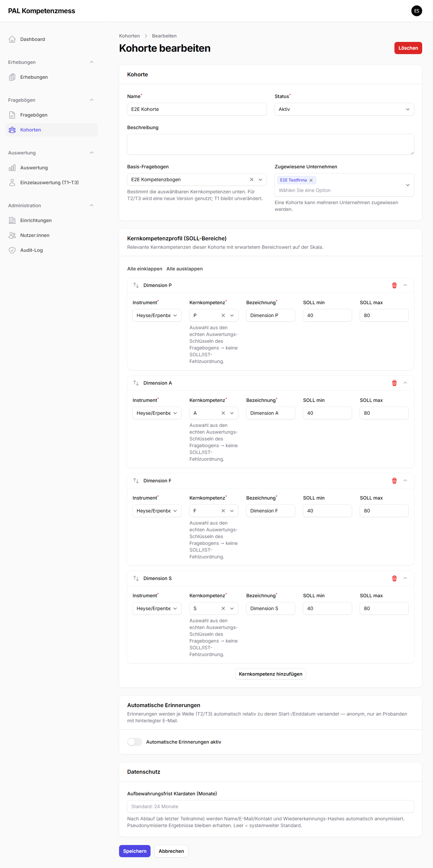The image size is (433, 868).
Task: Remove the E2E Testfirma tag
Action: tap(311, 180)
